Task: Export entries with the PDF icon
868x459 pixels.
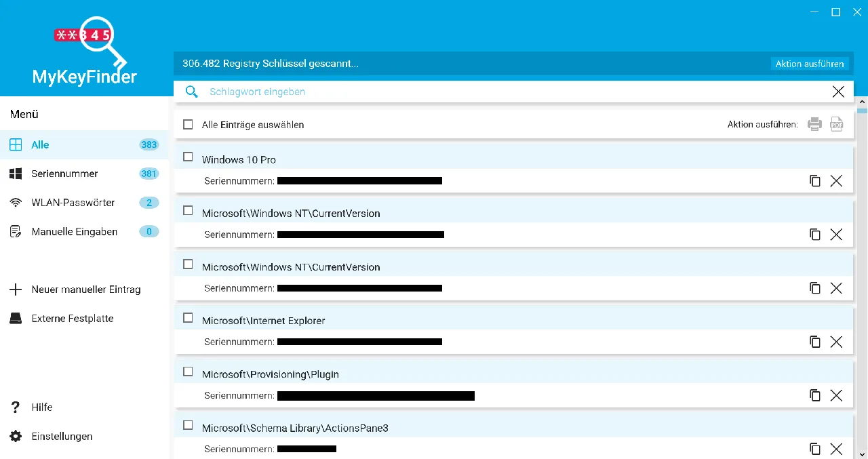Action: click(x=837, y=124)
